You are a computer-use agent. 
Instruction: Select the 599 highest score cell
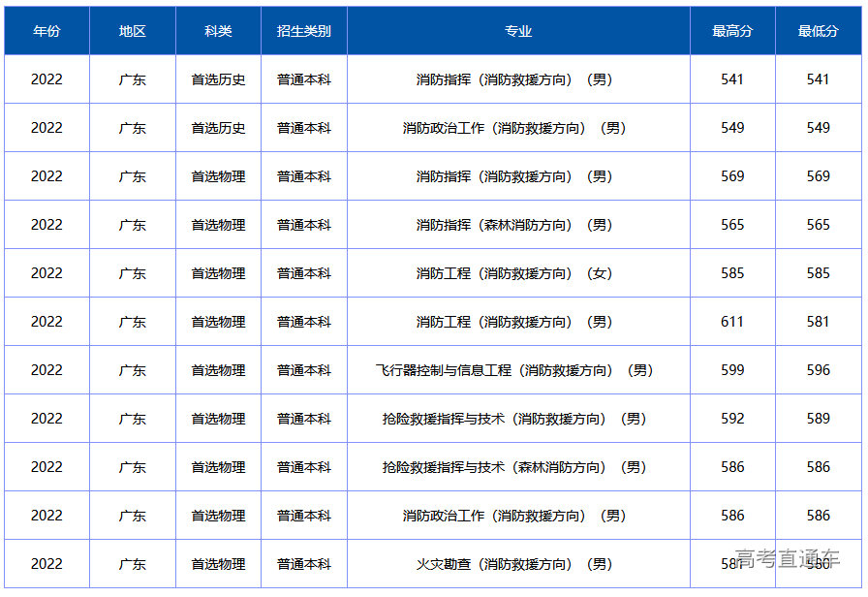(732, 370)
